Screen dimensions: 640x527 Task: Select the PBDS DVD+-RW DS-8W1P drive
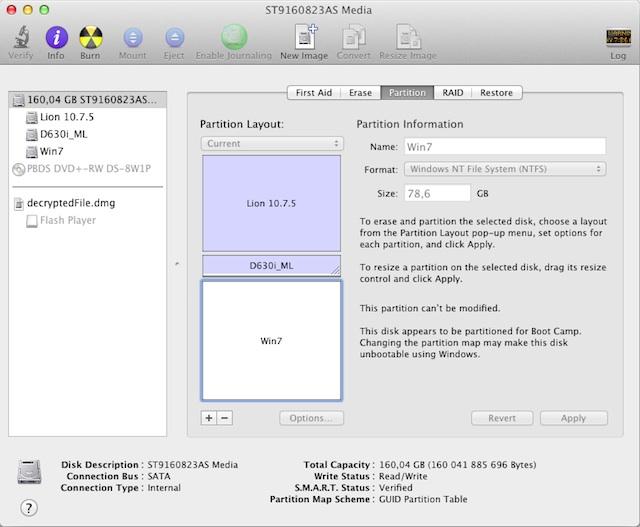(87, 169)
